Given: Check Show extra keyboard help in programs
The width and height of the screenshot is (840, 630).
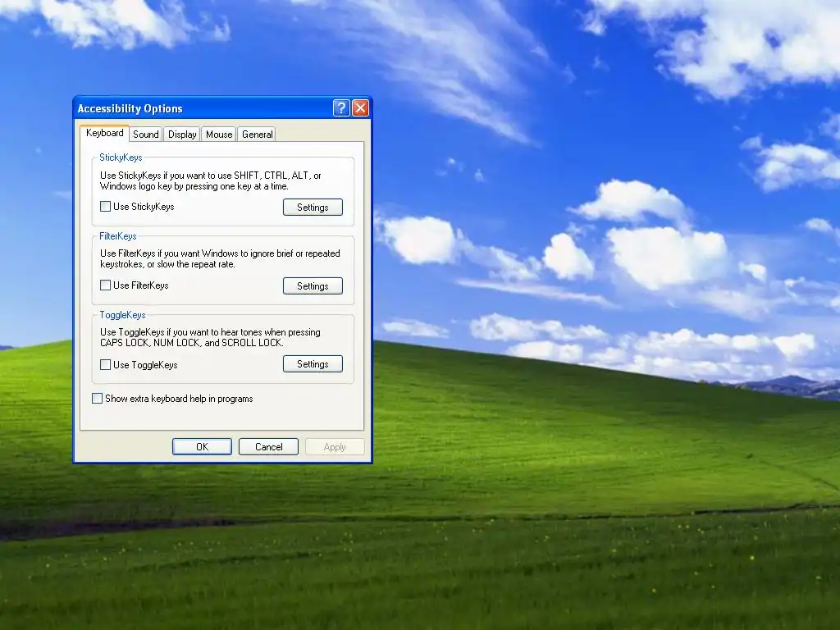Looking at the screenshot, I should (x=97, y=398).
